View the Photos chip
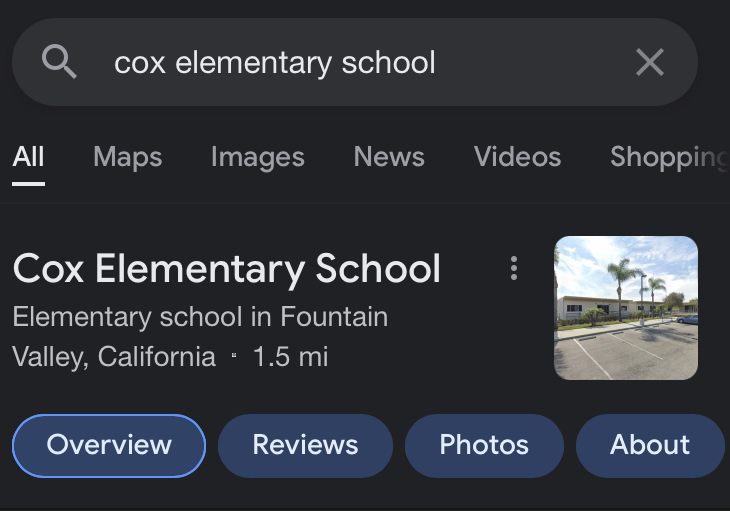 484,445
